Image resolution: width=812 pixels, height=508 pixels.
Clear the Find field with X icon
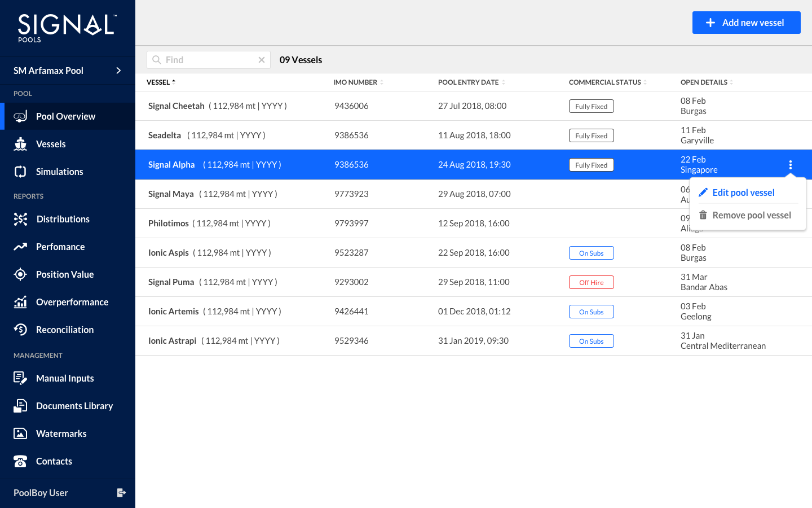tap(262, 60)
